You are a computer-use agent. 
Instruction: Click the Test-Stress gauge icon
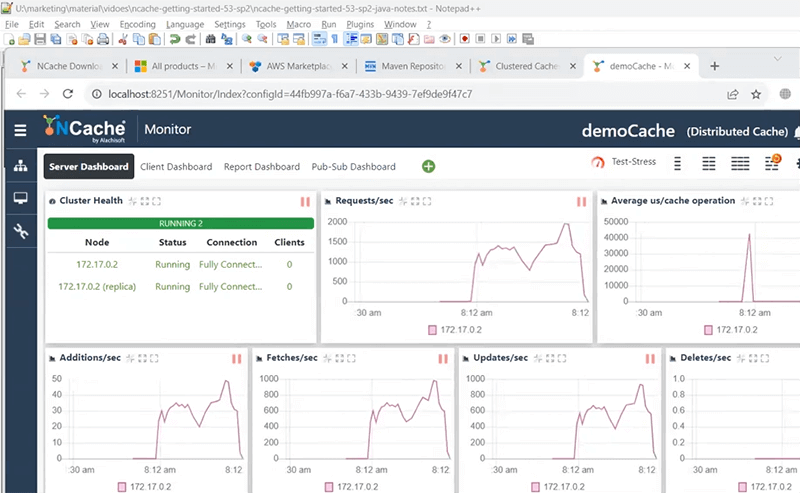pyautogui.click(x=597, y=162)
